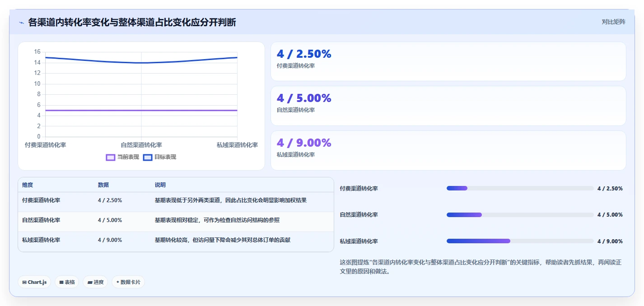Click the 4 / 5.00% value beside progress bar

(610, 215)
